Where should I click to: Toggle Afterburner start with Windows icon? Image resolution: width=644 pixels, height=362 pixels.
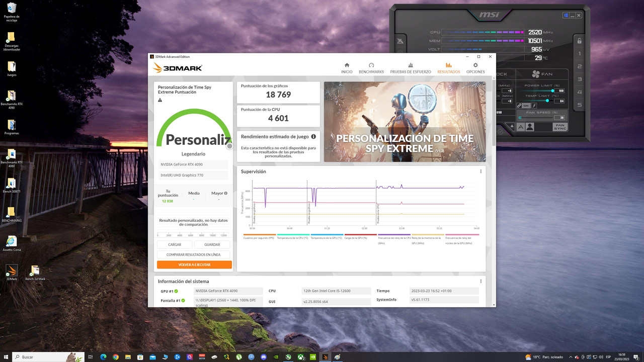[566, 15]
